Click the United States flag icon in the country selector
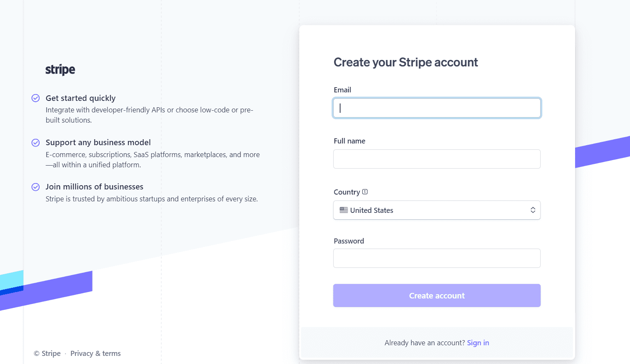Screen dimensions: 630x364 pyautogui.click(x=343, y=210)
